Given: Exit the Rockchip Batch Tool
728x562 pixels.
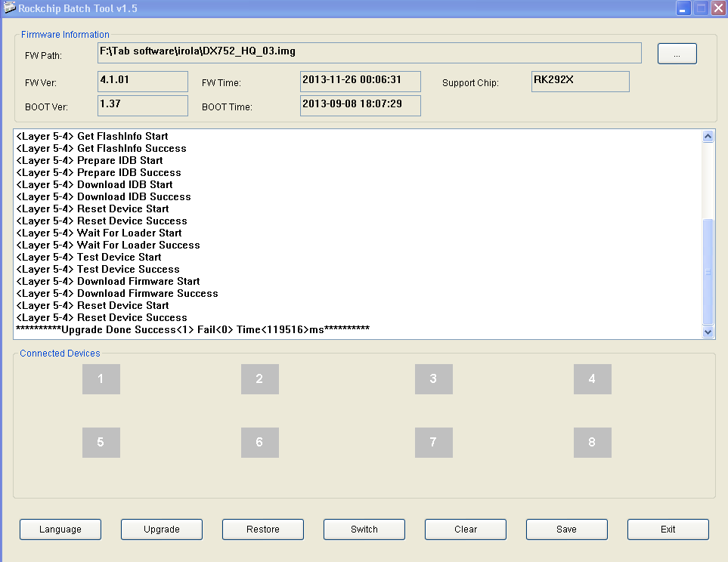Looking at the screenshot, I should (x=668, y=530).
